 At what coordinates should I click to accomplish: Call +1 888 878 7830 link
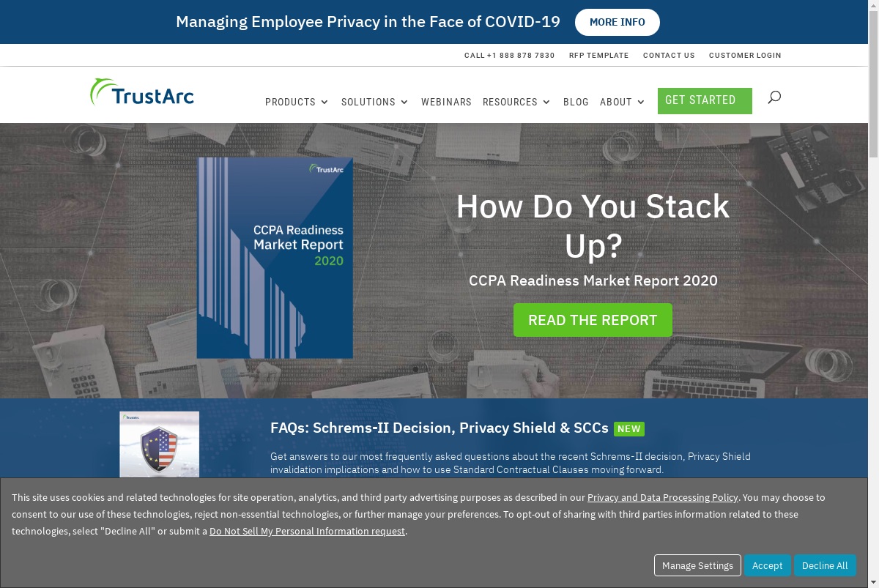509,55
